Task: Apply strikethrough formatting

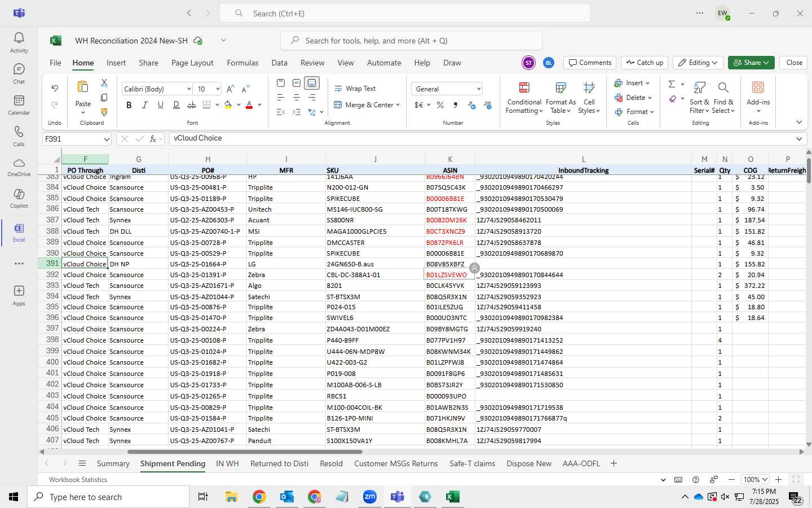Action: click(192, 105)
